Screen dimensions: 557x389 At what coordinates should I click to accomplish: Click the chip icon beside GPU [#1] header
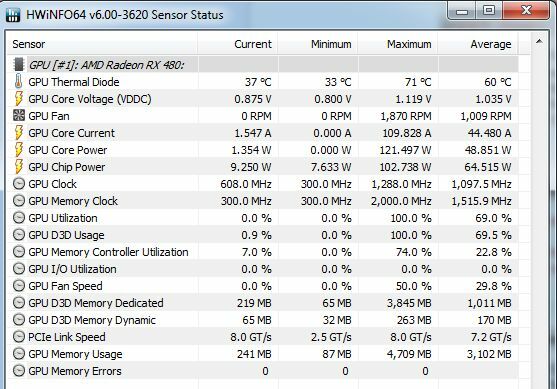18,65
